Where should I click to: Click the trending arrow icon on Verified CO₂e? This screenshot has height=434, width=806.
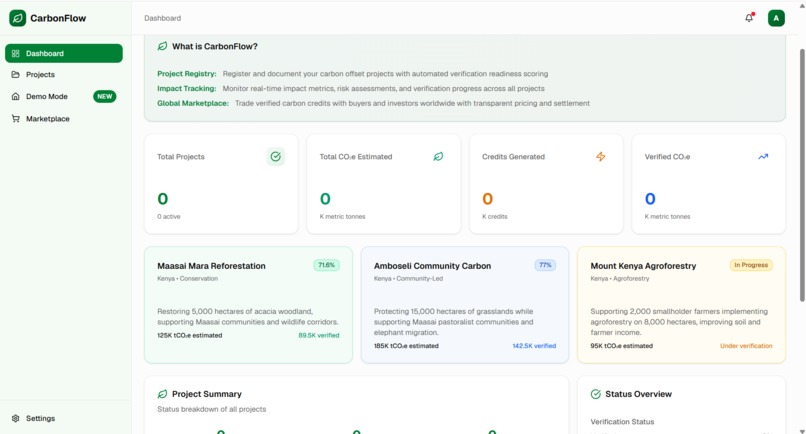click(763, 157)
